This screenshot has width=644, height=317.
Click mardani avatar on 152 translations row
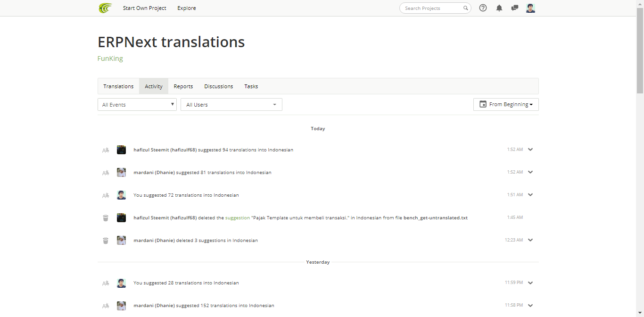coord(121,306)
